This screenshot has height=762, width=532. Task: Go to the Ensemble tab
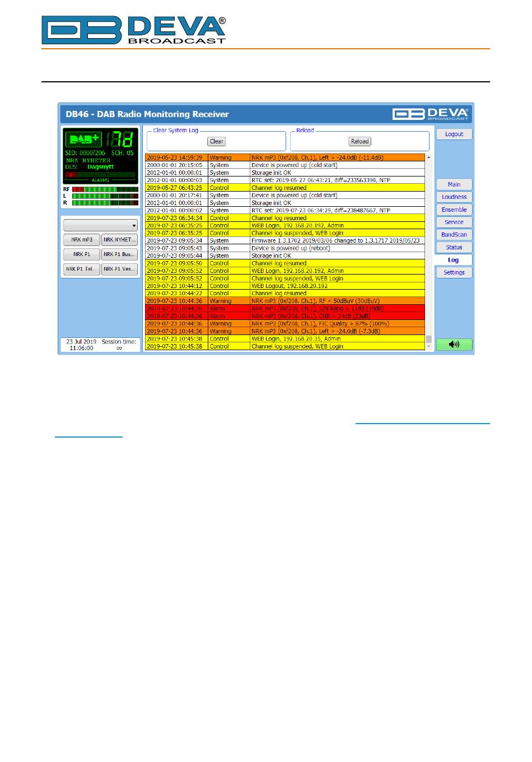(454, 210)
